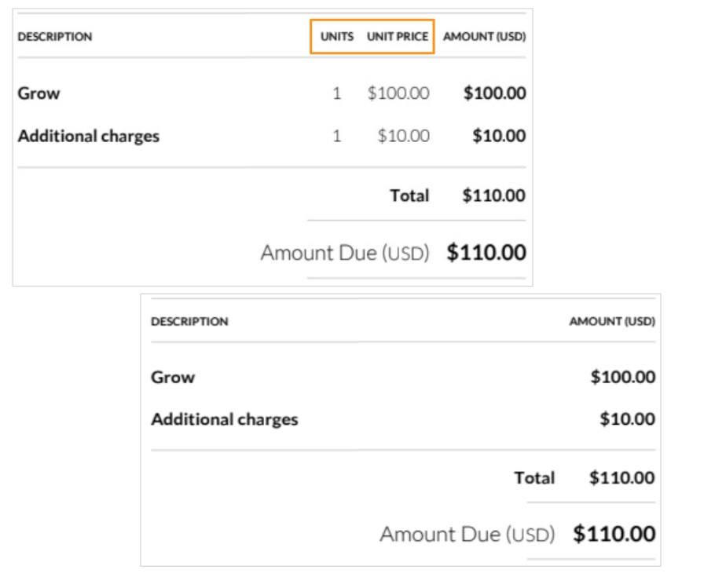Click units value for Additional charges
704x588 pixels.
(x=337, y=136)
